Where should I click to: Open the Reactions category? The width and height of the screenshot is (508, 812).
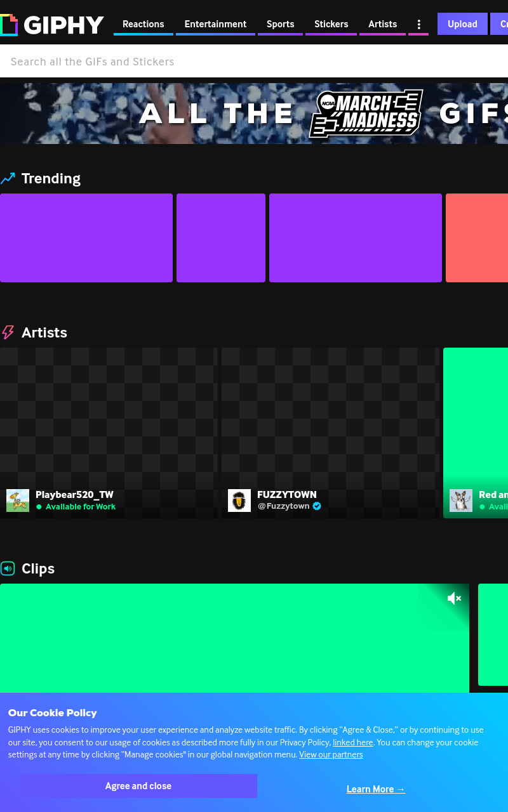(144, 24)
